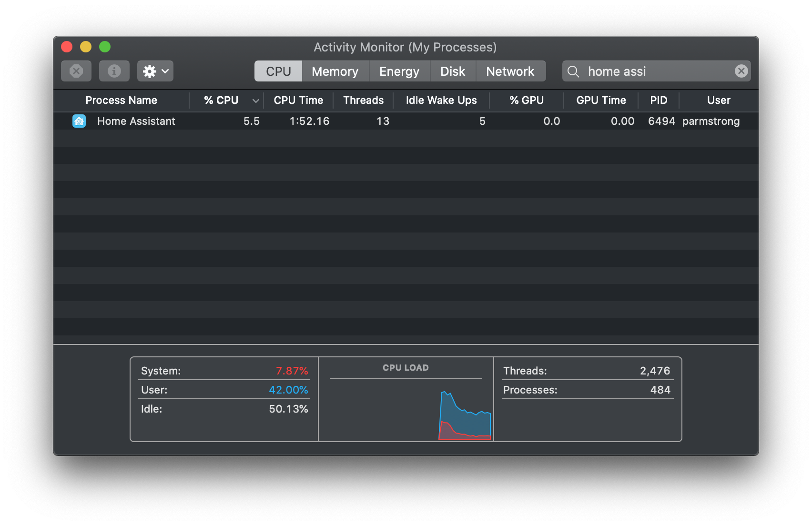Click the search field containing 'home assi'
The height and width of the screenshot is (526, 812).
657,71
